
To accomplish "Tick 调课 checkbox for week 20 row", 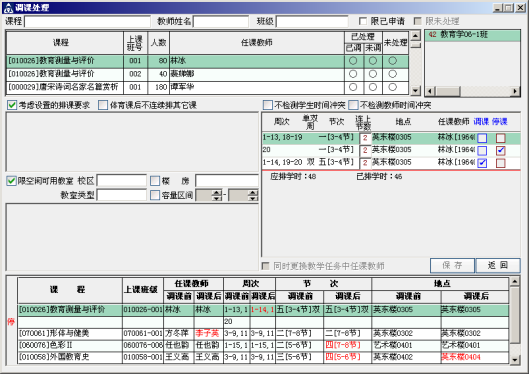I will pos(482,150).
